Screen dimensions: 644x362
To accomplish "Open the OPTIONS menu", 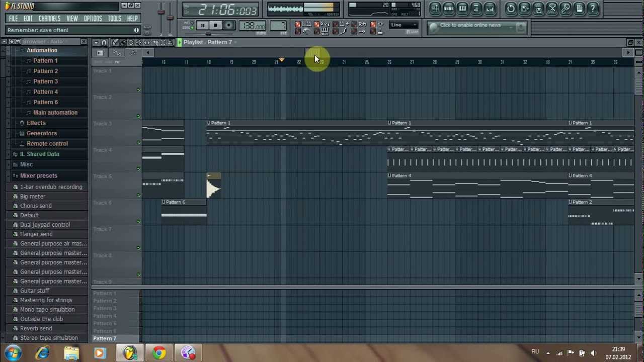I will coord(93,19).
